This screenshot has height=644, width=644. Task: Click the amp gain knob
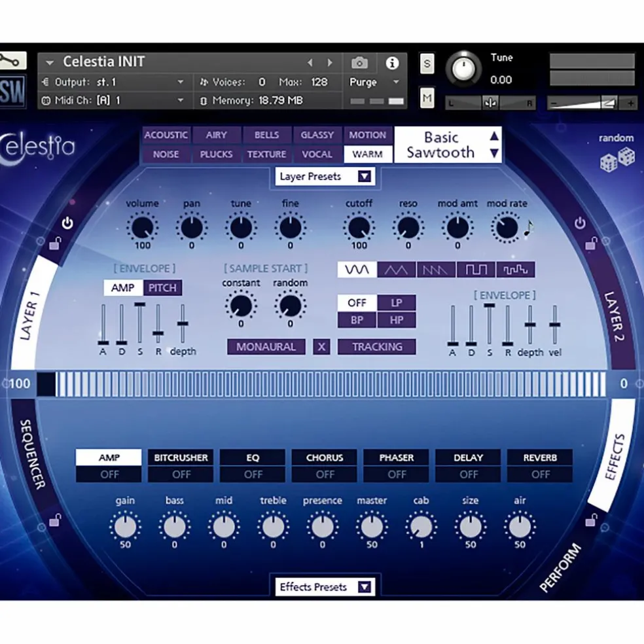125,527
